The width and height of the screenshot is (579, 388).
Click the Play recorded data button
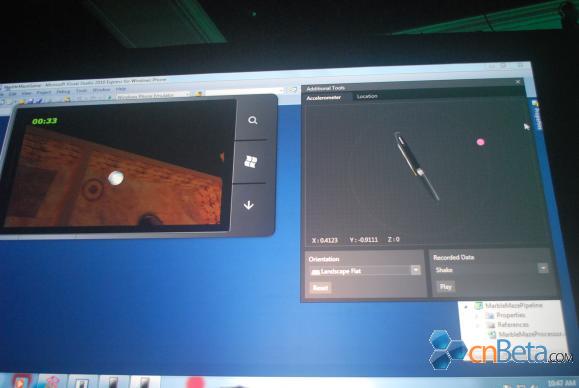click(x=446, y=287)
